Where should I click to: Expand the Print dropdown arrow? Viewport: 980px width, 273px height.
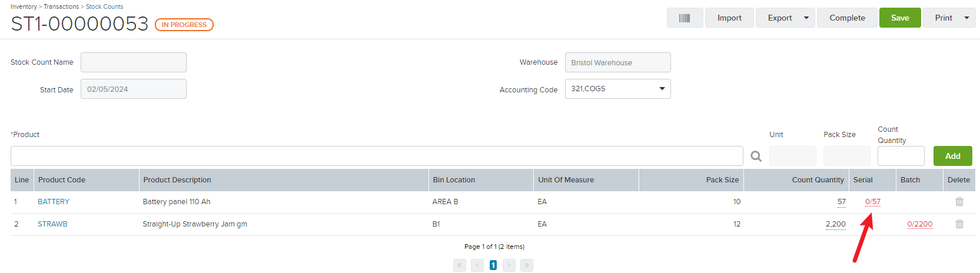[966, 18]
